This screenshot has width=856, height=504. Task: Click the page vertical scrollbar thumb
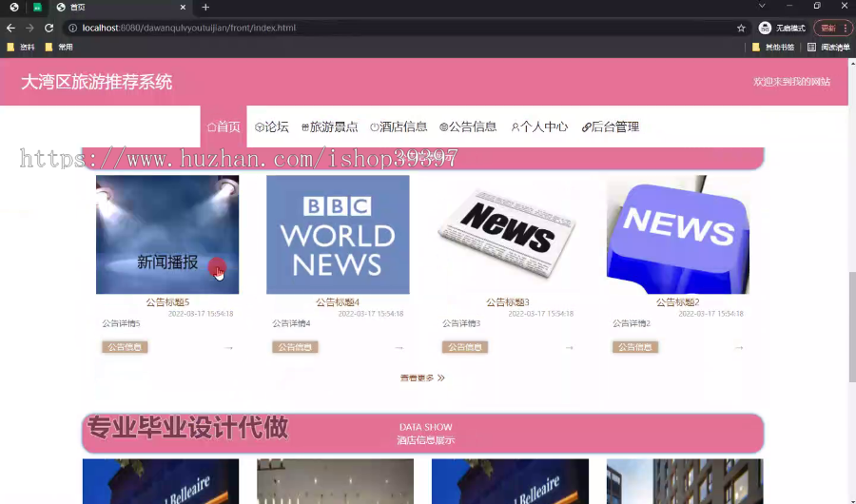point(851,326)
